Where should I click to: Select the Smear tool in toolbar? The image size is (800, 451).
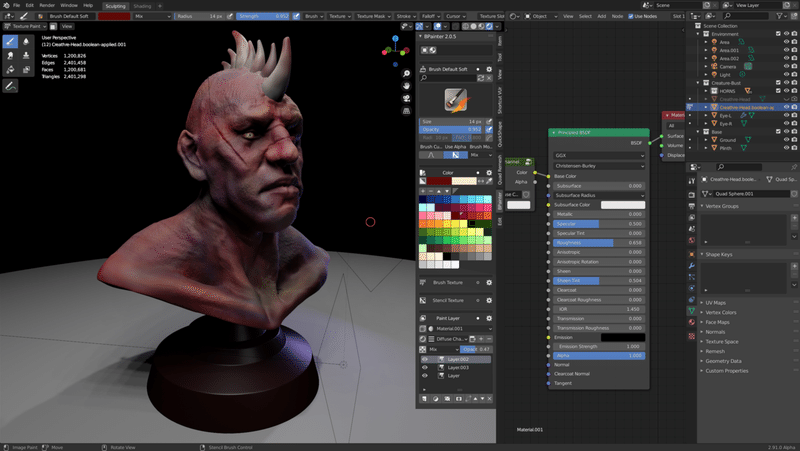coord(10,56)
